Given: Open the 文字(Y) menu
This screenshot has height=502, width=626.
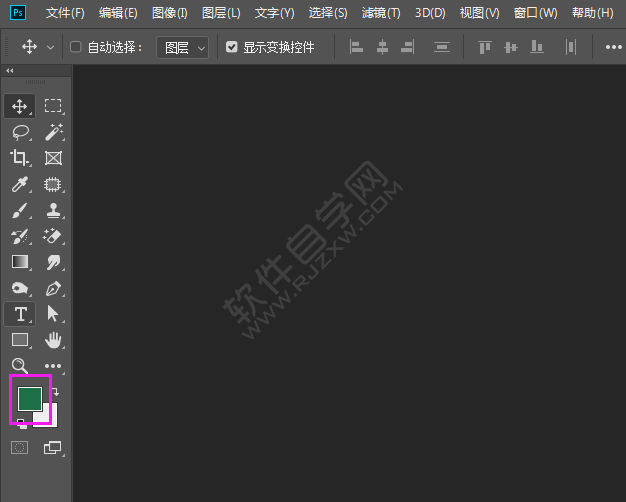Looking at the screenshot, I should (275, 13).
